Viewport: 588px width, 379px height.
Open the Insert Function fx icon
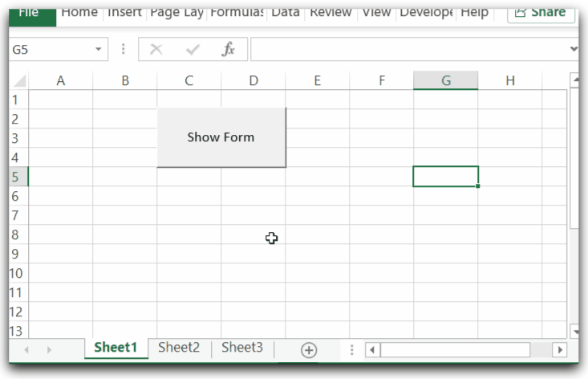(228, 49)
